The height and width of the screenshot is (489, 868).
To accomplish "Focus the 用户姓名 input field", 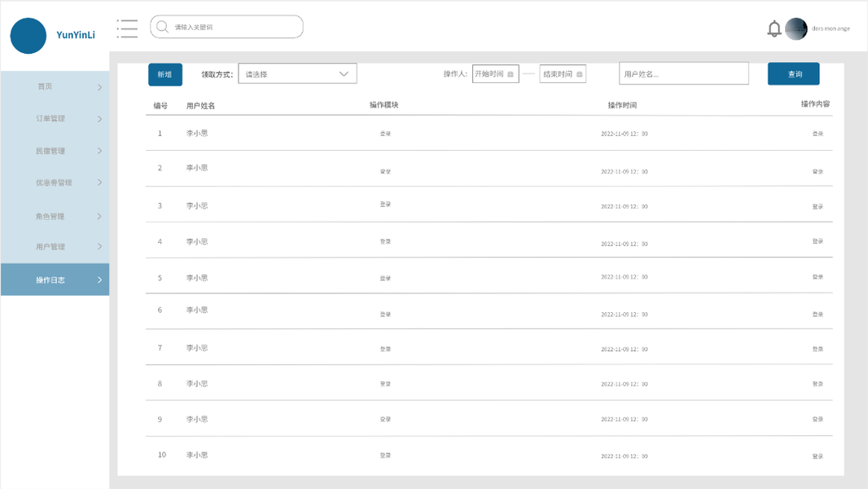I will coord(683,74).
